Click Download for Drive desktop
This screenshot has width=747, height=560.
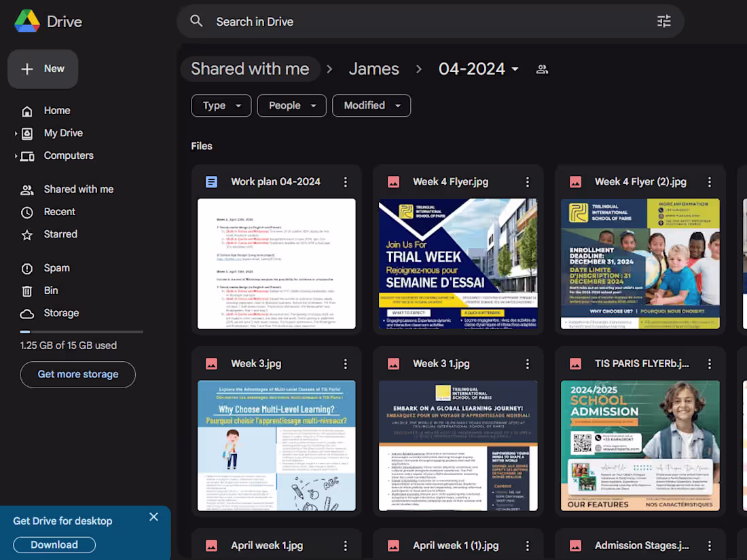tap(54, 544)
